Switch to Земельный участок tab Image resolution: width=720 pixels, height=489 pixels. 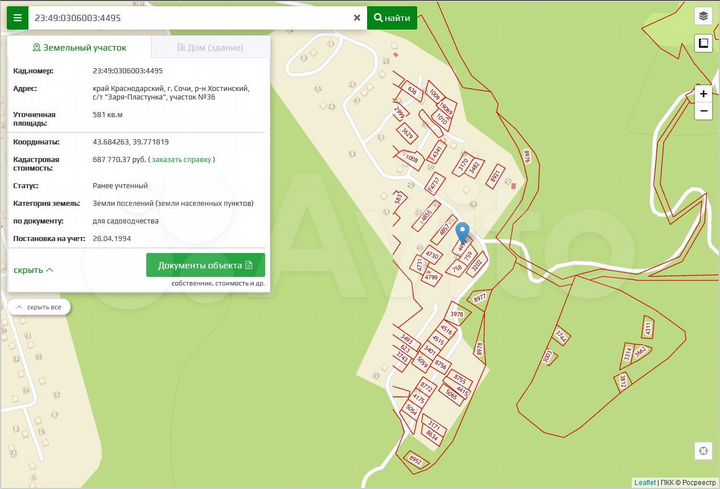(x=78, y=47)
